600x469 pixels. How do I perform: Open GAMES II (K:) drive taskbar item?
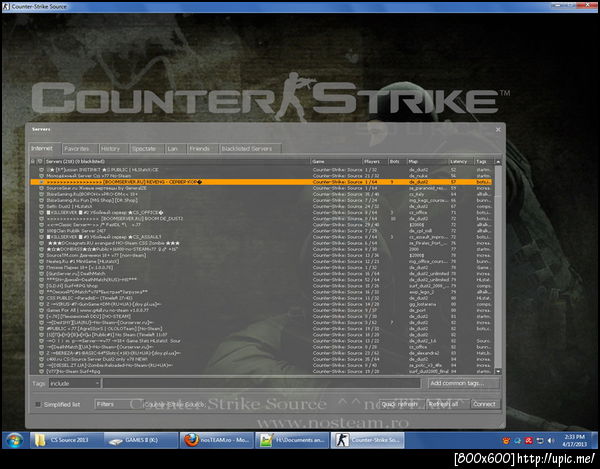click(x=141, y=440)
